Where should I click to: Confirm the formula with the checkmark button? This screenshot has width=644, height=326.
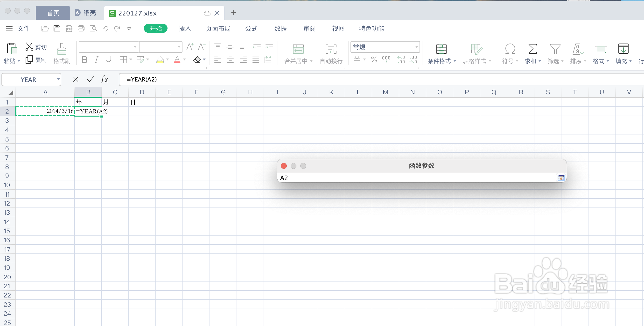click(x=90, y=79)
